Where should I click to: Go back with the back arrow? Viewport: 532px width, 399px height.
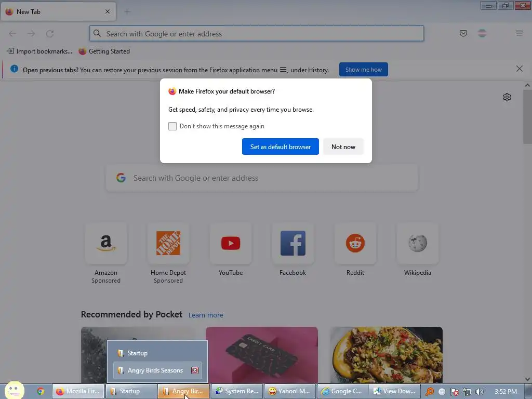(x=12, y=33)
